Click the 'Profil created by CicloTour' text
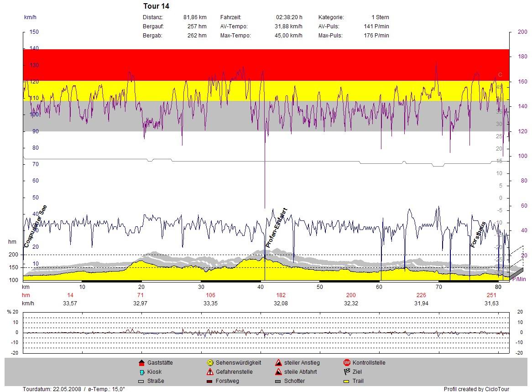Image resolution: width=532 pixels, height=392 pixels. coord(476,389)
